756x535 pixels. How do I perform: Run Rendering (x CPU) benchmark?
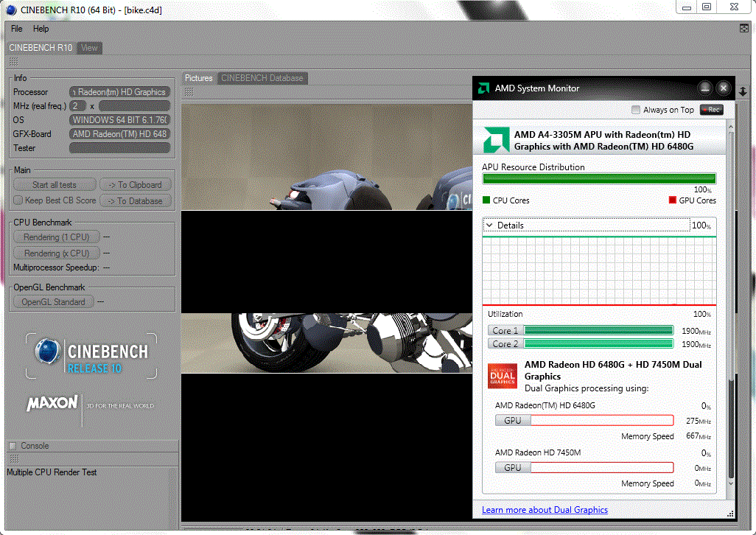point(57,253)
